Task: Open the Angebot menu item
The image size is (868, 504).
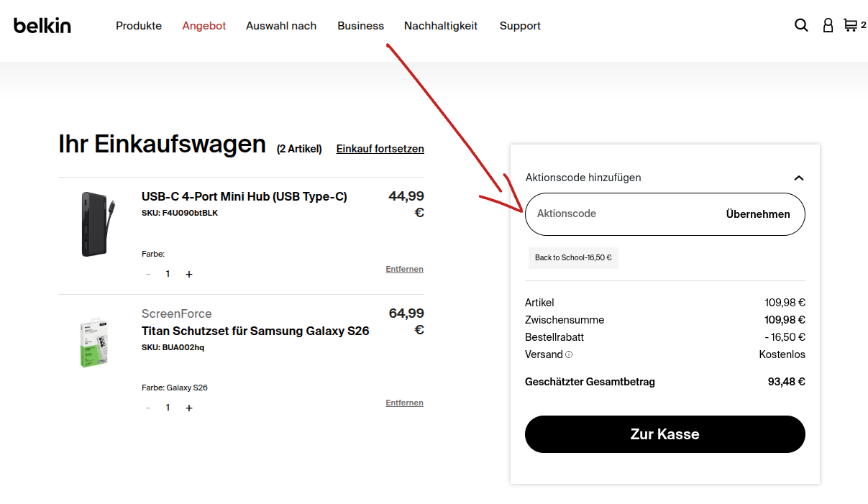Action: [204, 25]
